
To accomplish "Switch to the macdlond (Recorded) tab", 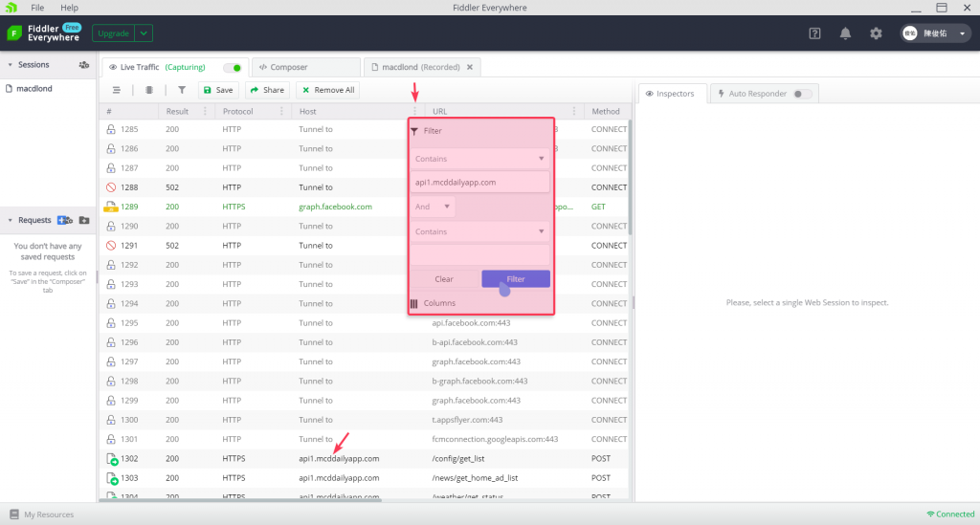I will pos(421,68).
